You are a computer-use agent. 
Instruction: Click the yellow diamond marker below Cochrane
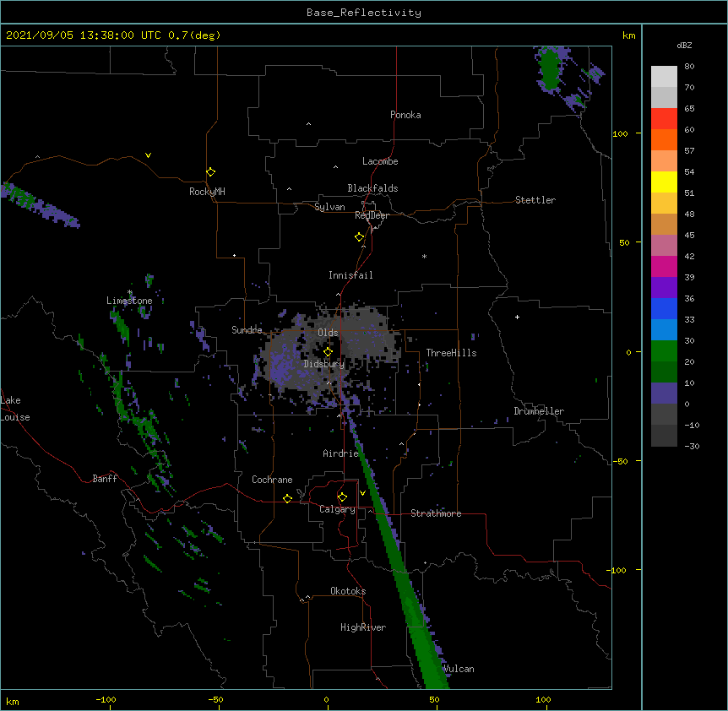click(x=287, y=498)
